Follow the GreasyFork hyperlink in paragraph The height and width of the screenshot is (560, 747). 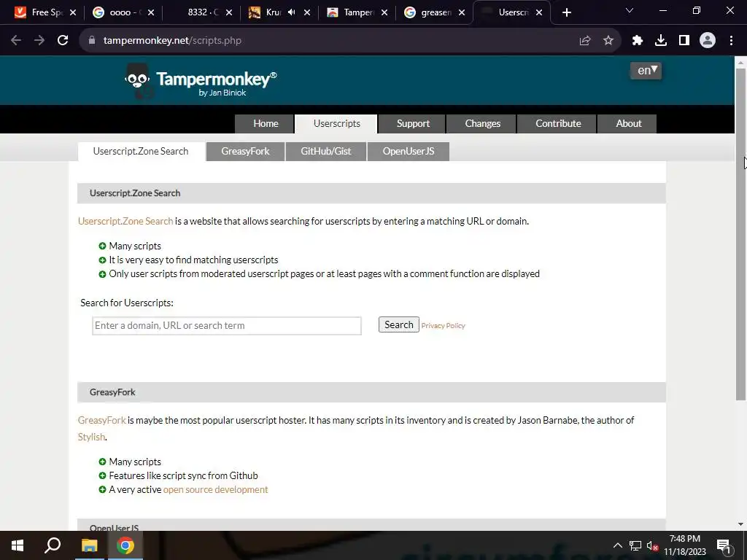point(102,421)
